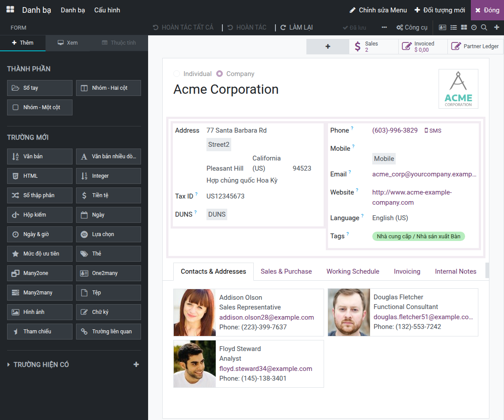Choose the Hình ảnh image field
The image size is (504, 420).
[x=39, y=312]
